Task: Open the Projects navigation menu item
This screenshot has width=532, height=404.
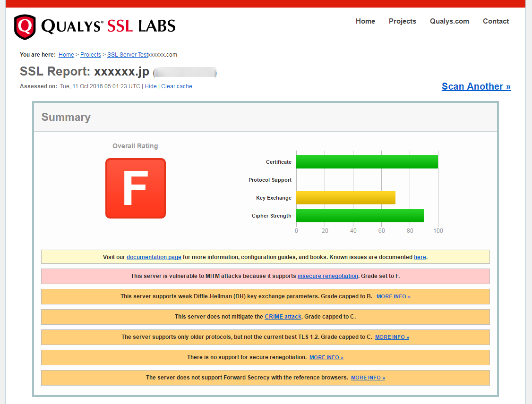Action: tap(403, 21)
